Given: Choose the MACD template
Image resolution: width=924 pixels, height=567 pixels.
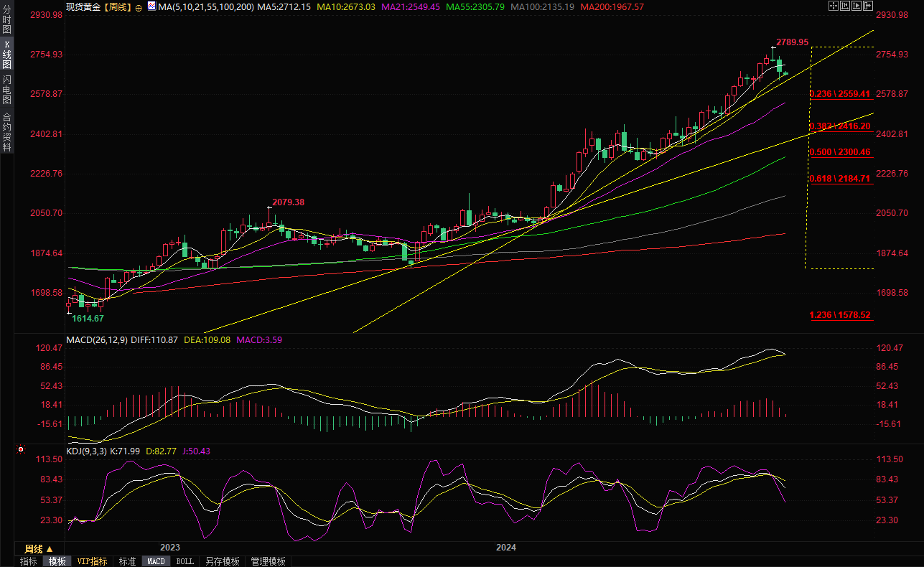Looking at the screenshot, I should tap(156, 561).
